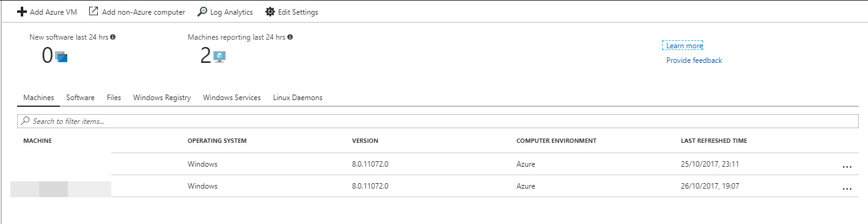Open ellipsis menu for 25/10/2017 machine row
This screenshot has height=224, width=868.
(x=847, y=166)
